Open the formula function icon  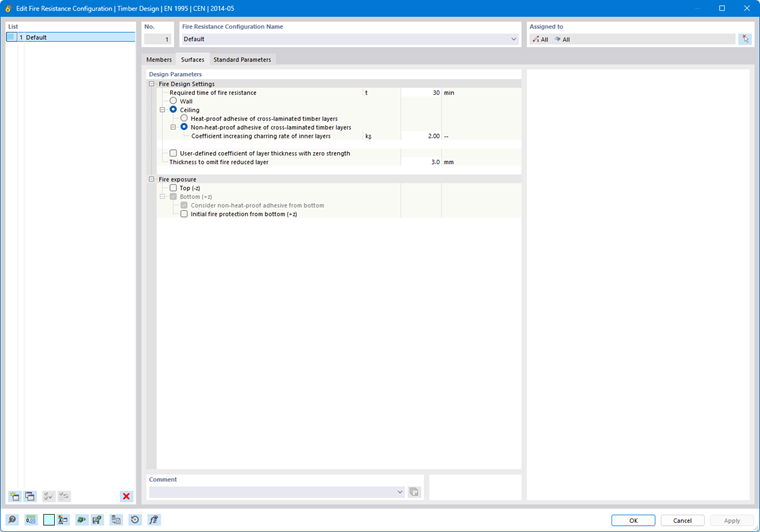click(x=154, y=520)
